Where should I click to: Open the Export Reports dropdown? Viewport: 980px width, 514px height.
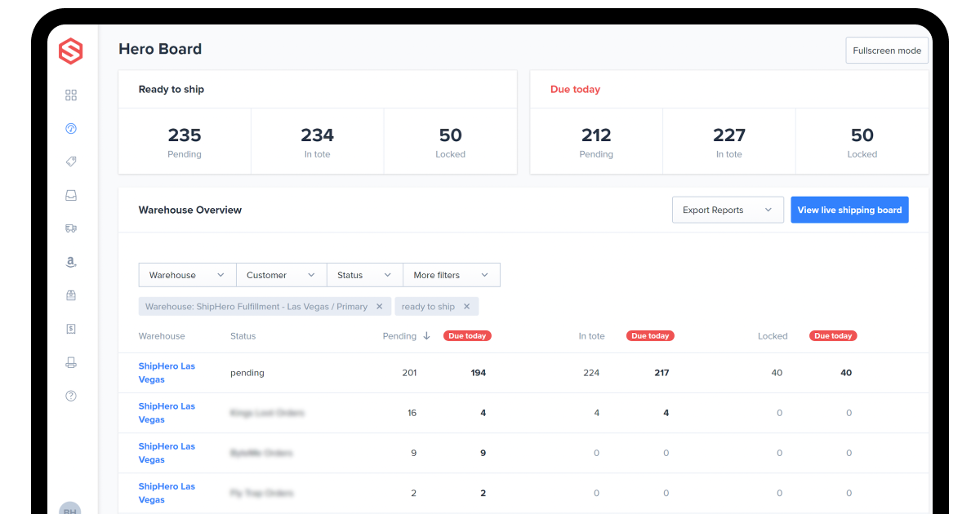(728, 210)
